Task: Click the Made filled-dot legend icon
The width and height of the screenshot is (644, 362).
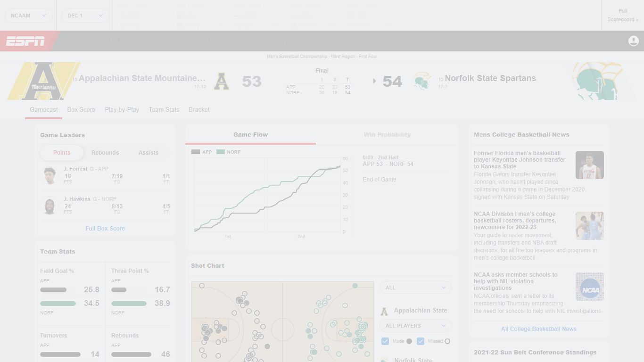Action: (409, 341)
